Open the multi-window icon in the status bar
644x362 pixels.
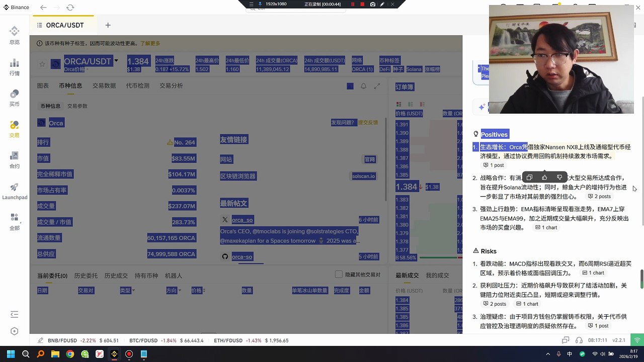point(566,340)
